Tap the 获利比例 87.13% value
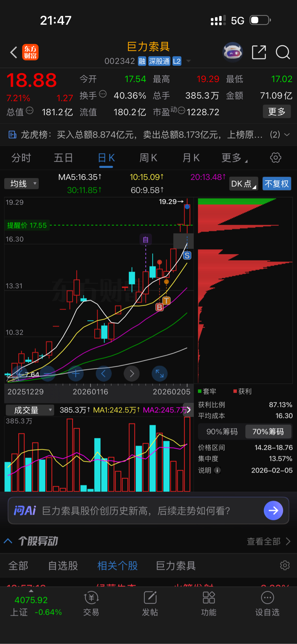 click(281, 405)
